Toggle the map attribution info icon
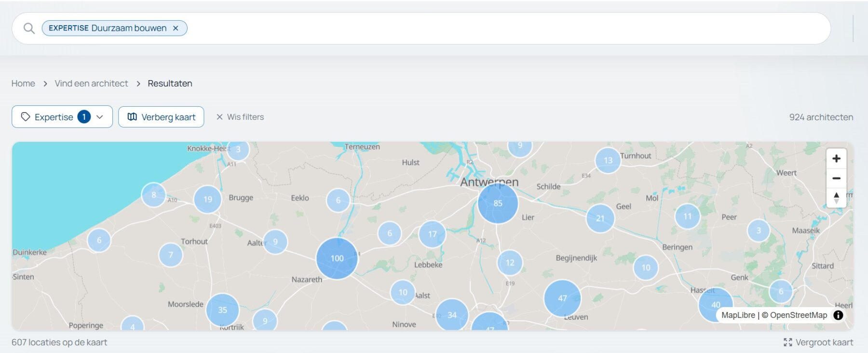The height and width of the screenshot is (353, 868). coord(838,315)
